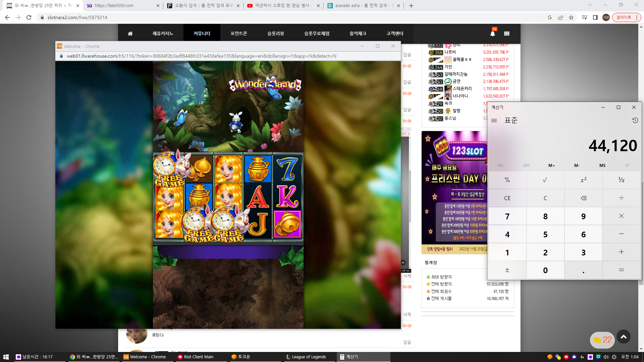
Task: Open the calculator navigation hamburger menu
Action: pos(494,120)
